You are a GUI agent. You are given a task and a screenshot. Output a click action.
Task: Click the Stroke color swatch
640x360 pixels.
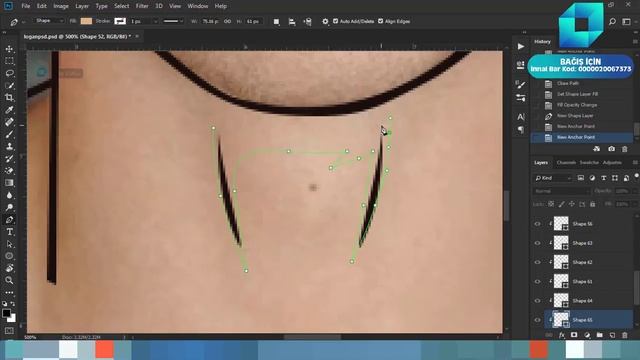120,21
